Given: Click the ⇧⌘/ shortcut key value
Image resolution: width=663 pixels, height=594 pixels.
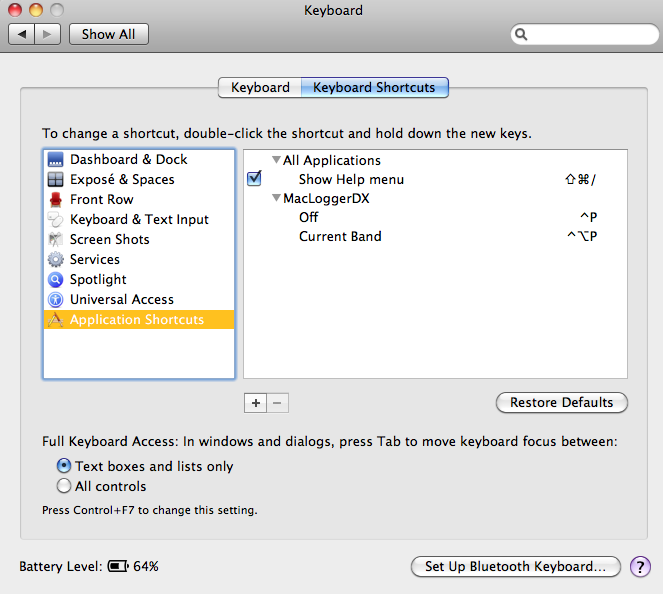Looking at the screenshot, I should click(x=581, y=179).
